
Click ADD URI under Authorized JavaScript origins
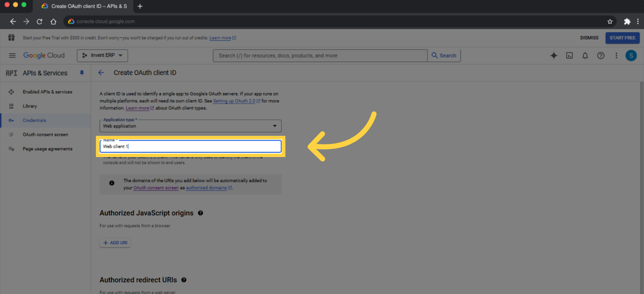point(115,243)
